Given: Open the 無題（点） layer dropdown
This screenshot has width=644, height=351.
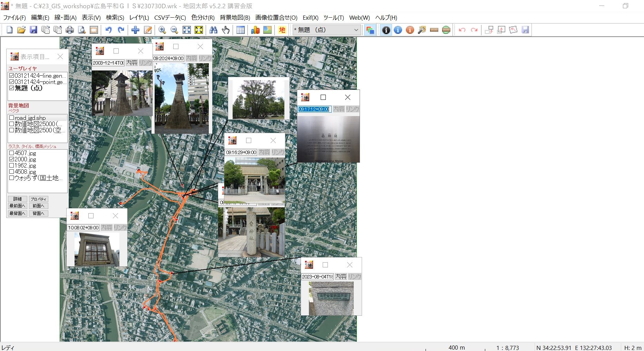Looking at the screenshot, I should [x=356, y=30].
